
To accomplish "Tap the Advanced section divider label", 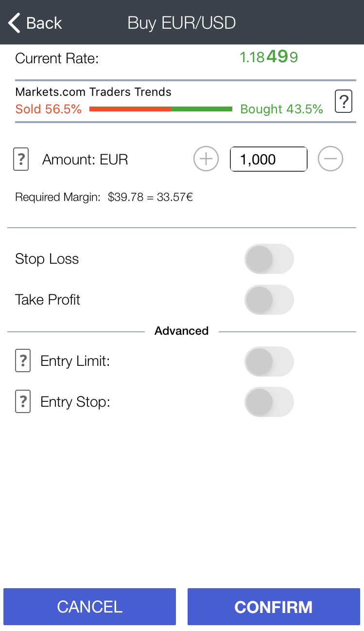I will [x=181, y=331].
